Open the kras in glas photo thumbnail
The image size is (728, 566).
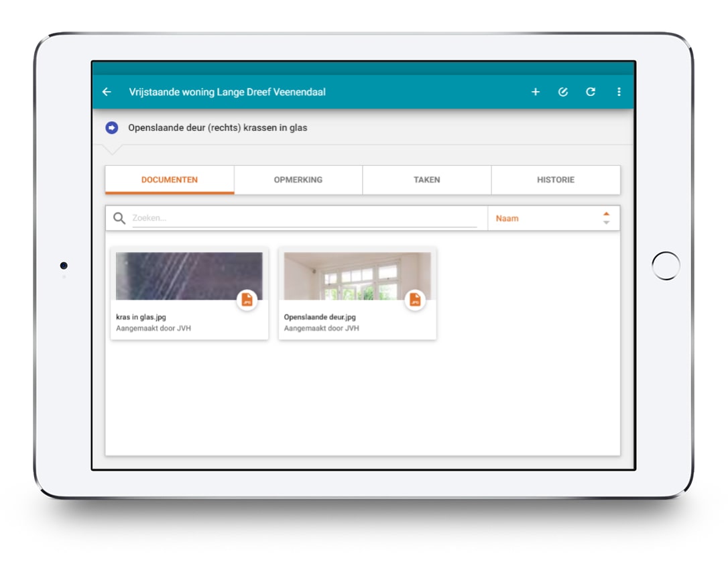(x=189, y=276)
